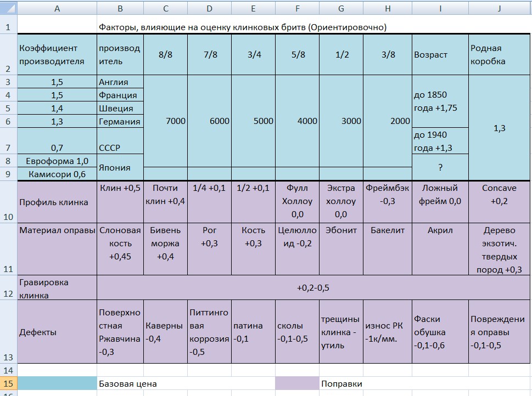Select column A header
Viewport: 532px width, 396px height.
tap(57, 8)
